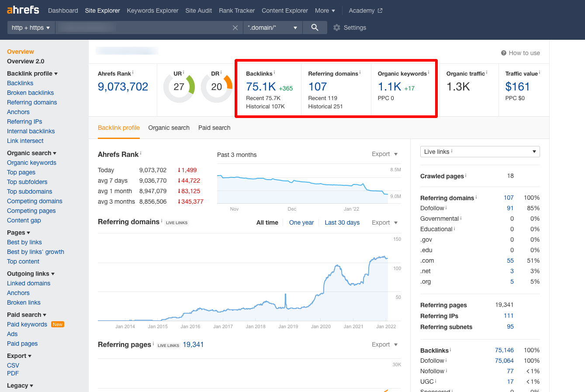Open Content Explorer
This screenshot has width=585, height=392.
pos(285,10)
